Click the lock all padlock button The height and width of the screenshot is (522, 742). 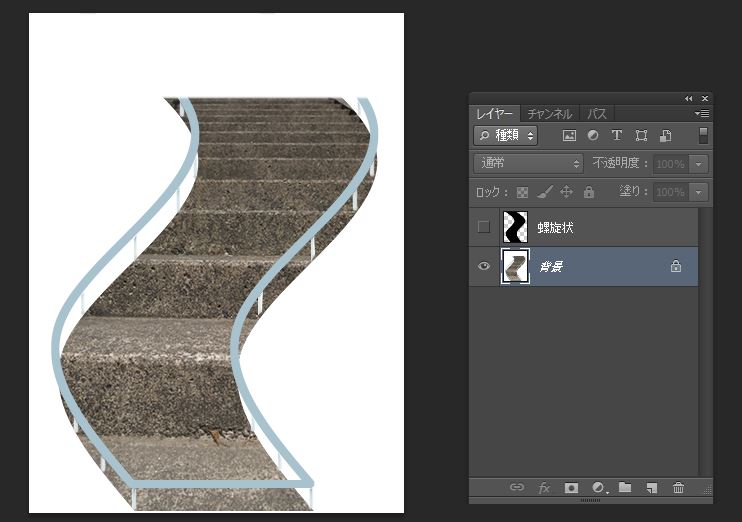tap(588, 192)
